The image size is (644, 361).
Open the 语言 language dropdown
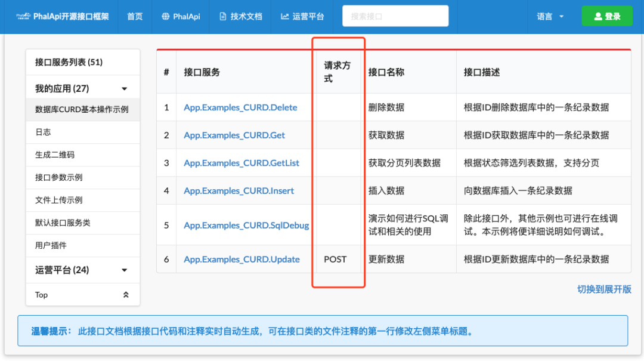(x=550, y=17)
